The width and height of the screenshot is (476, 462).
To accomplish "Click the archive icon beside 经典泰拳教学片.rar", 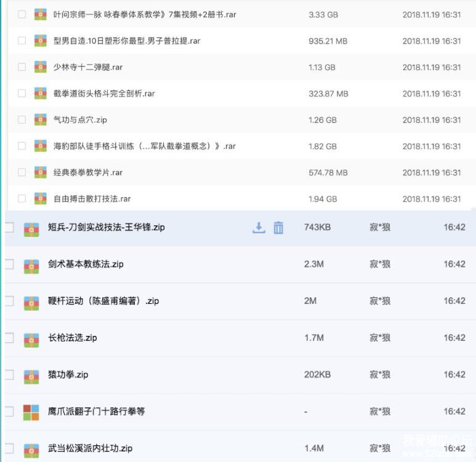I will coord(41,172).
